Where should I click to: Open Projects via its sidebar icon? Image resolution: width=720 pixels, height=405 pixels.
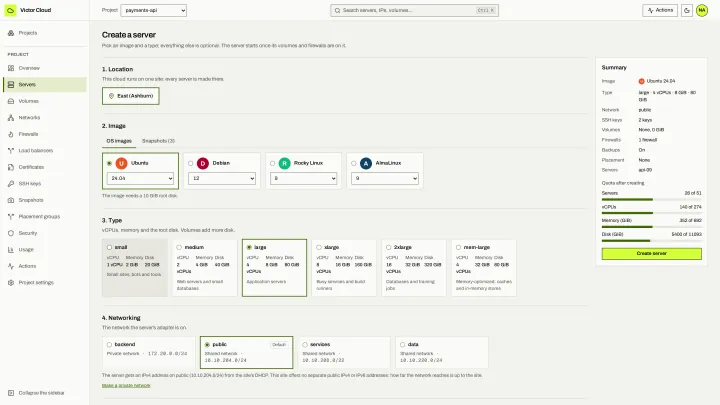11,33
